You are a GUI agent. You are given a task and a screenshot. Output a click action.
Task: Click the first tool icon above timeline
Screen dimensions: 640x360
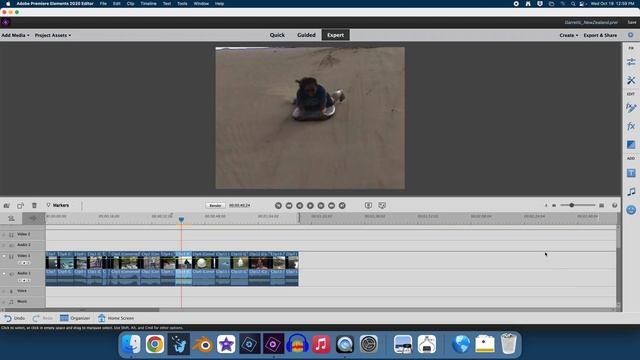(x=7, y=205)
